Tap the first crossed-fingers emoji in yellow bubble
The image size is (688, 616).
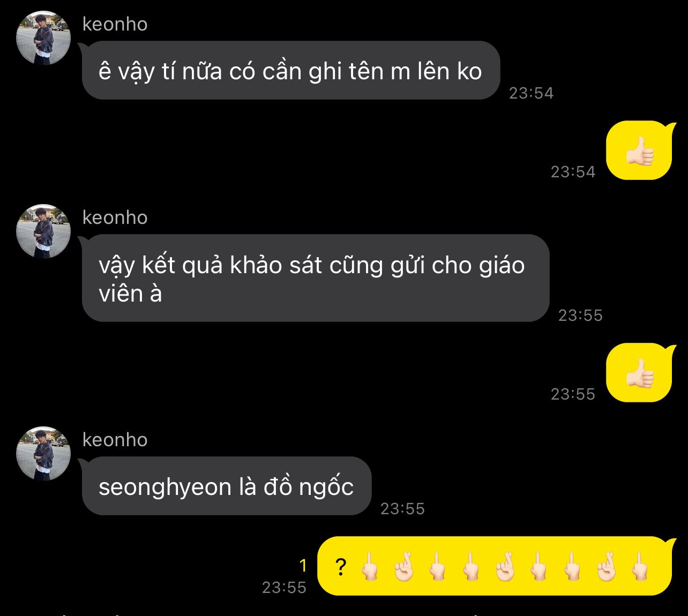(x=403, y=566)
